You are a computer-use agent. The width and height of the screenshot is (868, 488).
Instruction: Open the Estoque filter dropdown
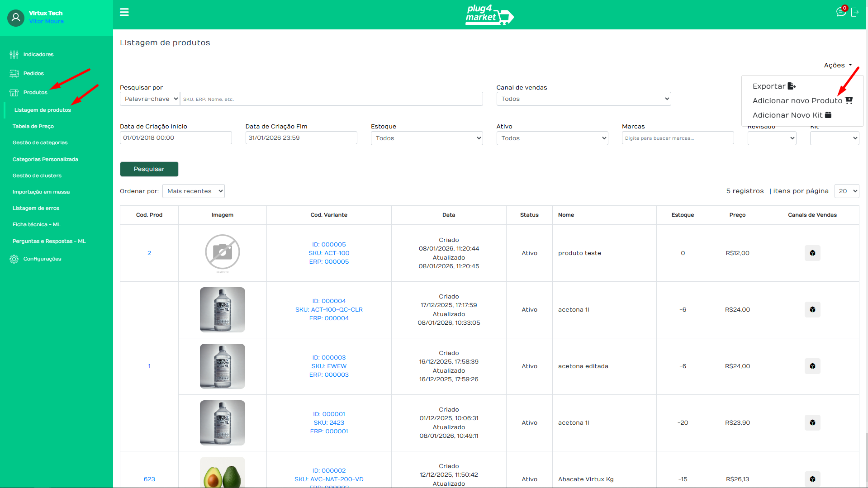pyautogui.click(x=427, y=138)
